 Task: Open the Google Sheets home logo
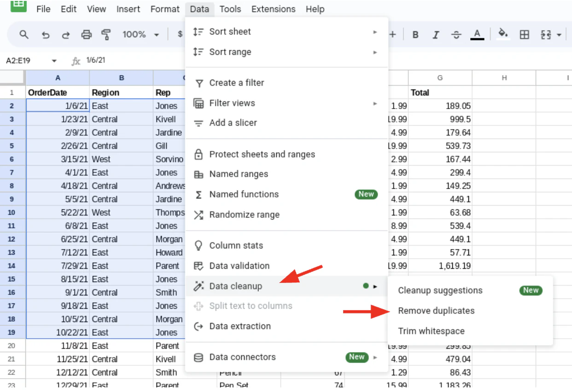[x=18, y=6]
